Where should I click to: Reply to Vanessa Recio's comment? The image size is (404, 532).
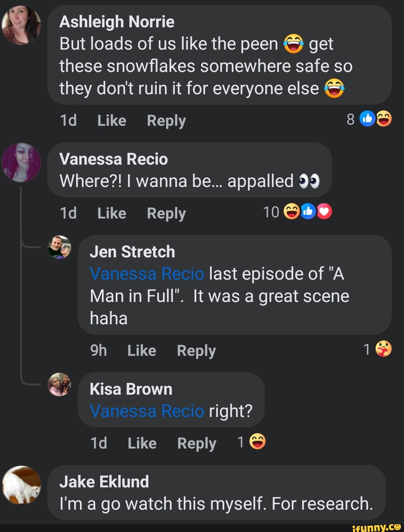[166, 213]
